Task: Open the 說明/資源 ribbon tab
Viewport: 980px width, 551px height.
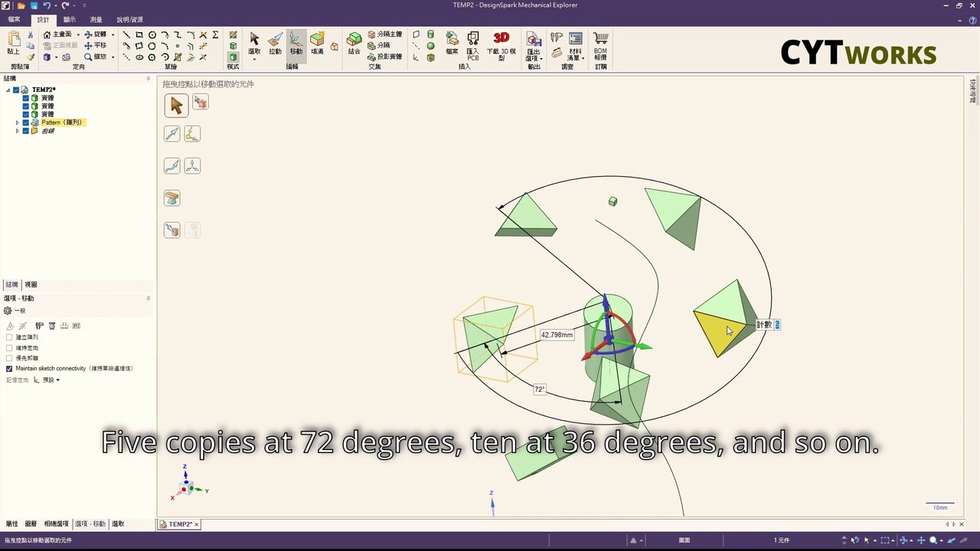Action: (x=129, y=19)
